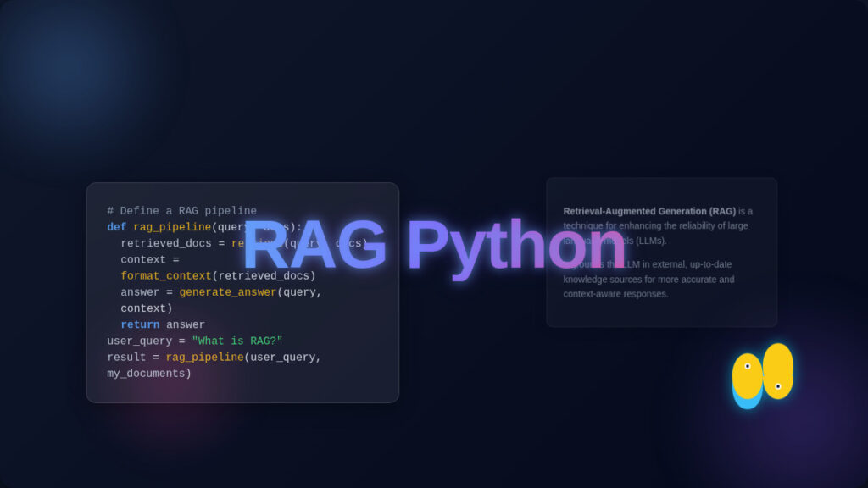Select the RAG explanation panel
The image size is (868, 488).
click(661, 252)
